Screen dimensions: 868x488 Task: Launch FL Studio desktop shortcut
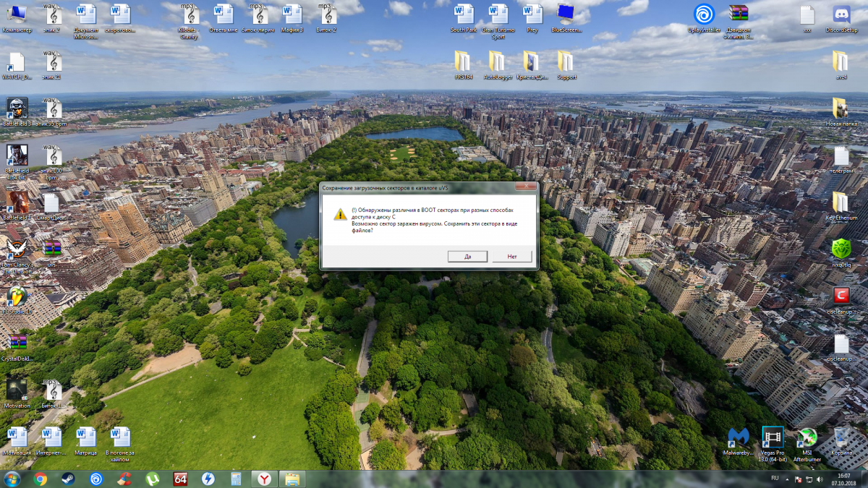click(x=17, y=301)
